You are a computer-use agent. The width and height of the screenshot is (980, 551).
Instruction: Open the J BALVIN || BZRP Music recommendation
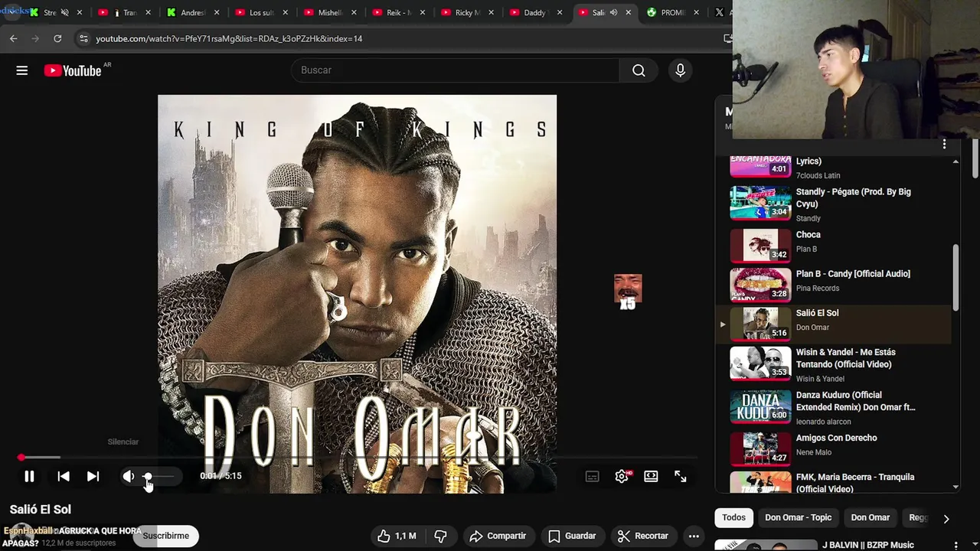tap(868, 545)
